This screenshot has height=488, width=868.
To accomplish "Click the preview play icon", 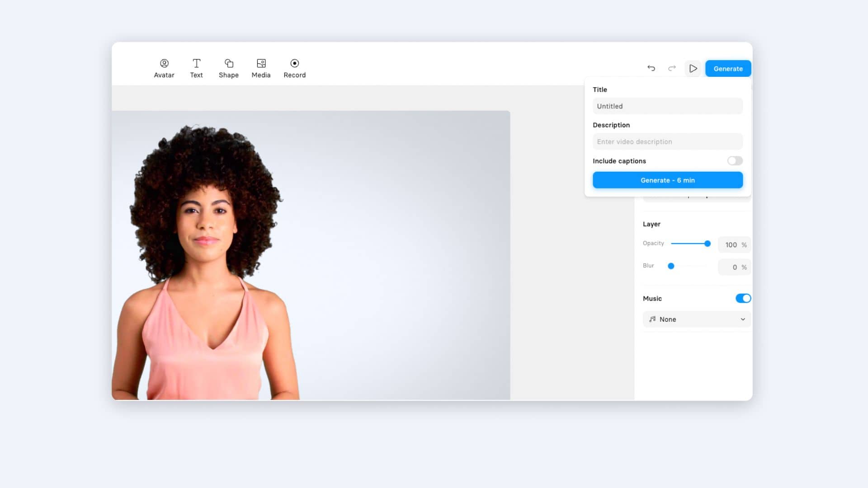I will [693, 69].
